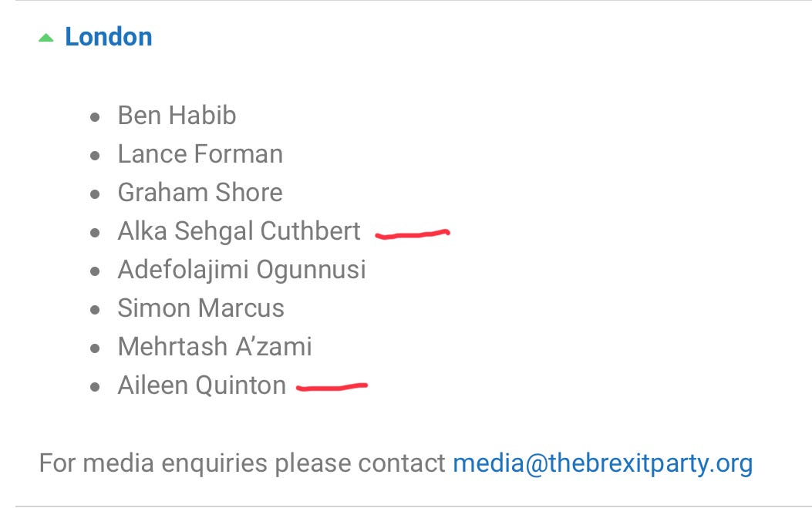Click the red underline beside Aileen Quinton

(332, 386)
